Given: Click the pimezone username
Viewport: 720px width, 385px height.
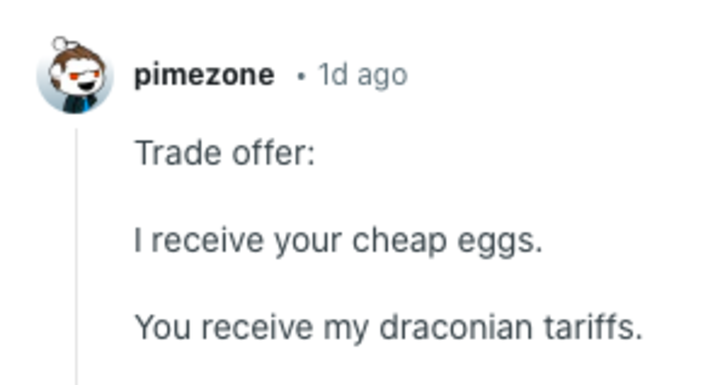Looking at the screenshot, I should (x=204, y=75).
